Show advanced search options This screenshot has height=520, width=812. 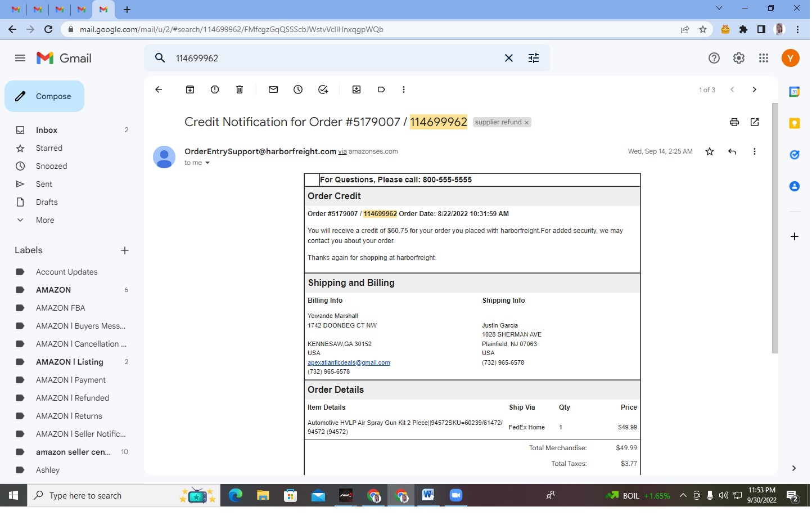[534, 58]
